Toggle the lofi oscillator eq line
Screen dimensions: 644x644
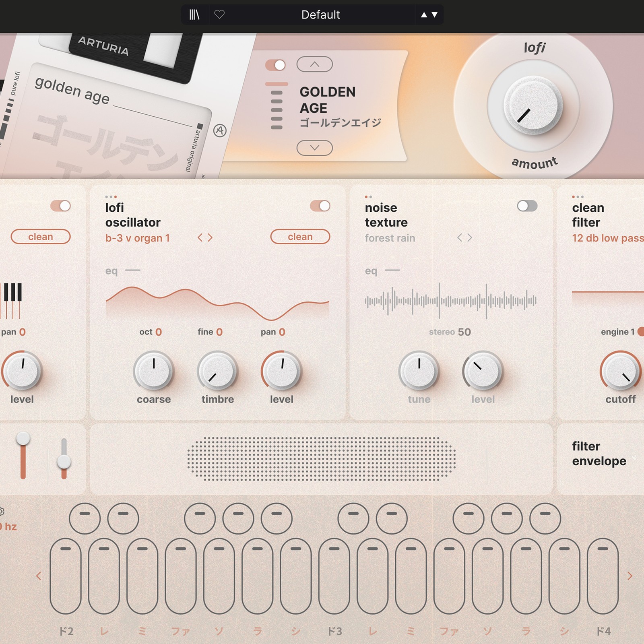[x=133, y=270]
